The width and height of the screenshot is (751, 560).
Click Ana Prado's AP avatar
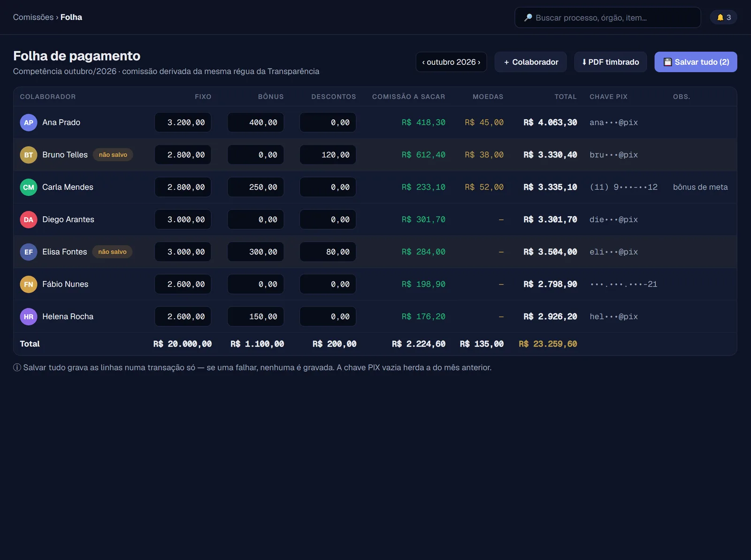[x=29, y=123]
